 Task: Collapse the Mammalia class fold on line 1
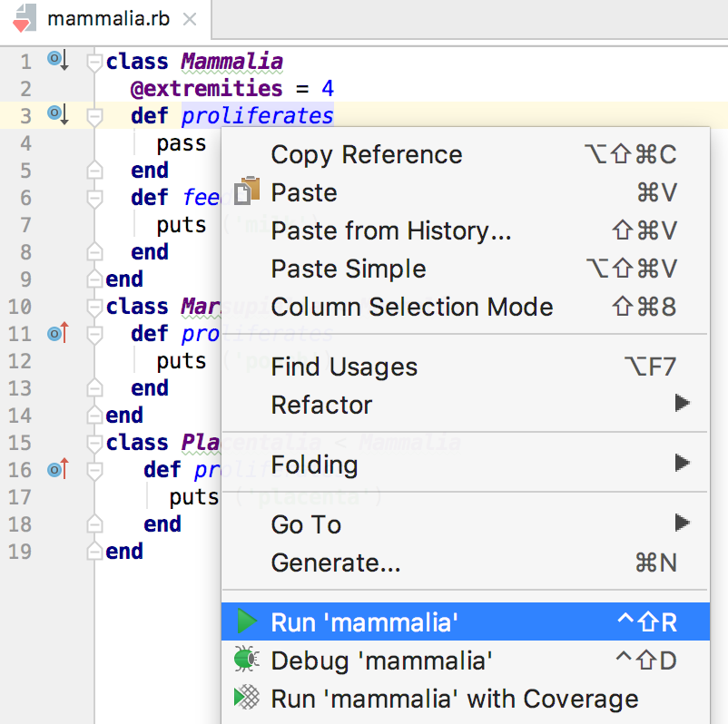tap(93, 62)
